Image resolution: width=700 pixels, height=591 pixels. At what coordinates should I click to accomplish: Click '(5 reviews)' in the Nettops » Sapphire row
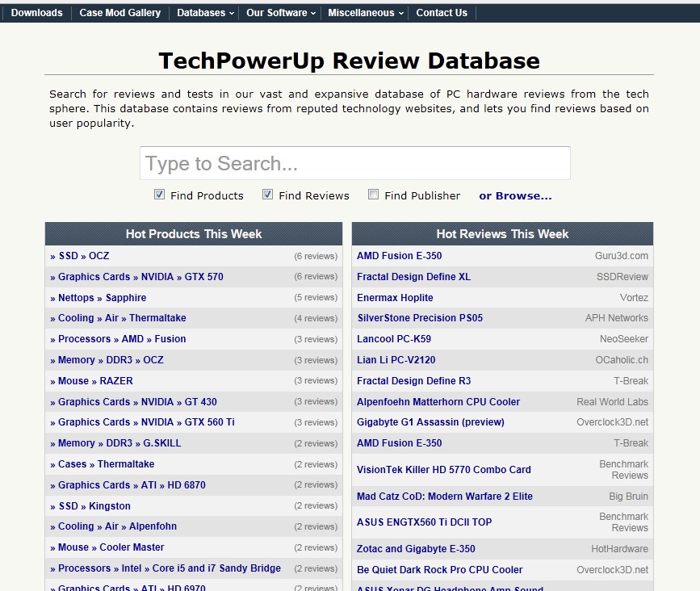pos(316,297)
